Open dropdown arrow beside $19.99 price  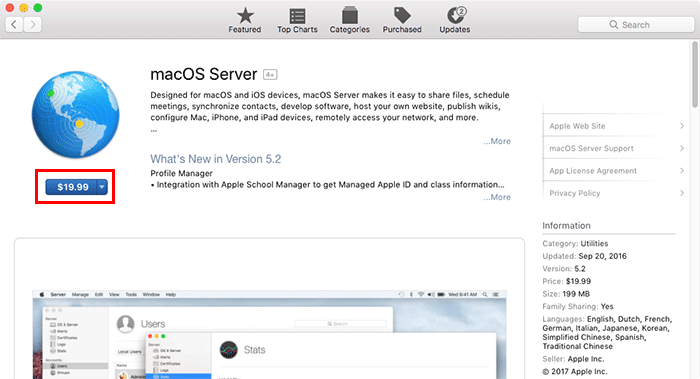point(102,187)
